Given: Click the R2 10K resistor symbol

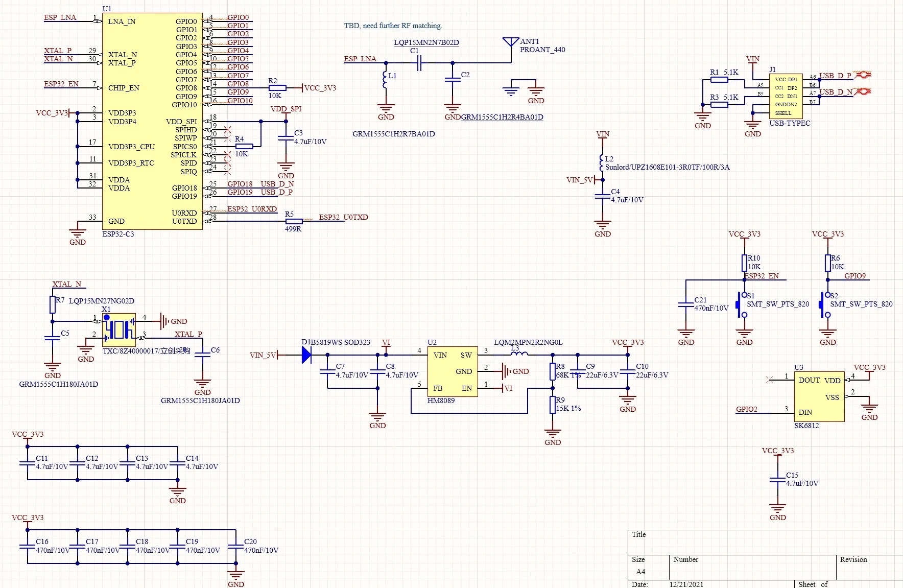Looking at the screenshot, I should tap(277, 88).
